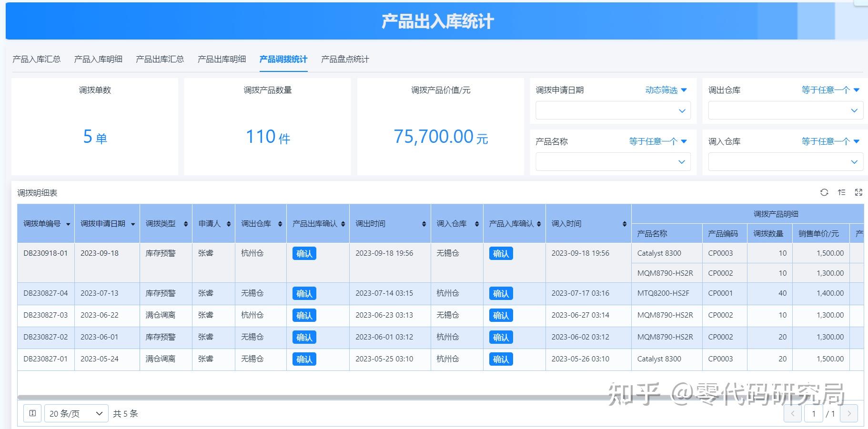Refresh the 调拨明细表 data table

tap(824, 192)
